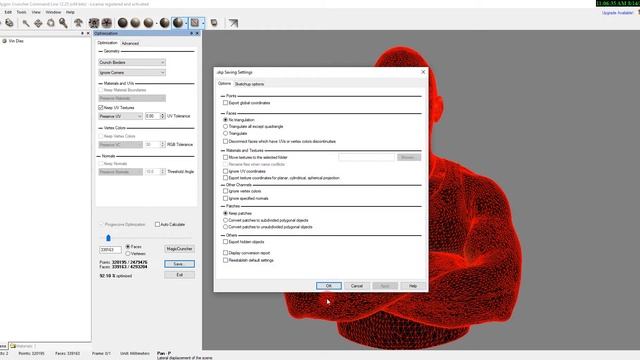Enable Export global coordinates checkbox

[x=225, y=103]
